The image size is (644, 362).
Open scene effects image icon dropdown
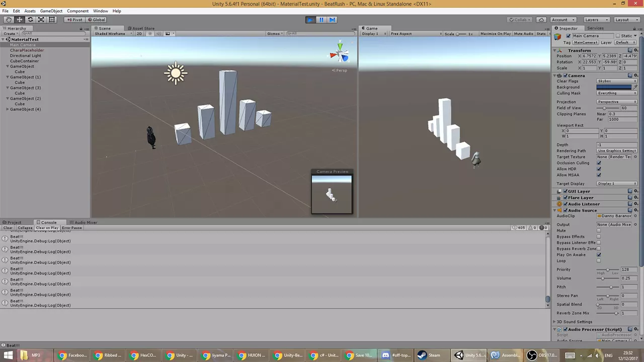click(169, 34)
